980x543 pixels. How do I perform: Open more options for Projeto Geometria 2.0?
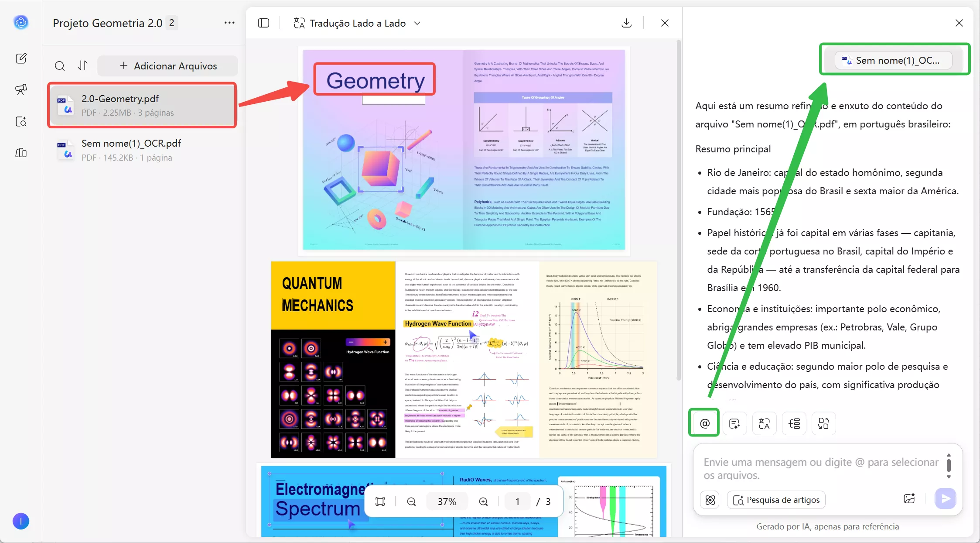pyautogui.click(x=229, y=23)
